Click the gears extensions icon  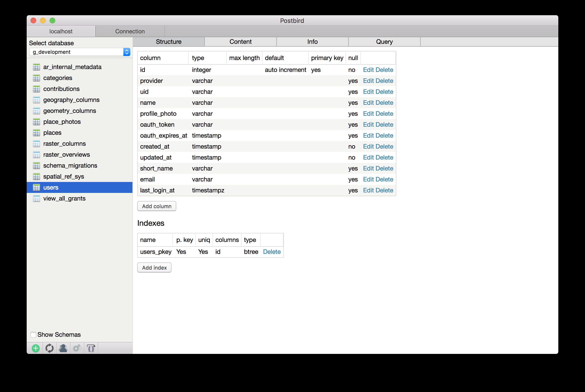77,348
